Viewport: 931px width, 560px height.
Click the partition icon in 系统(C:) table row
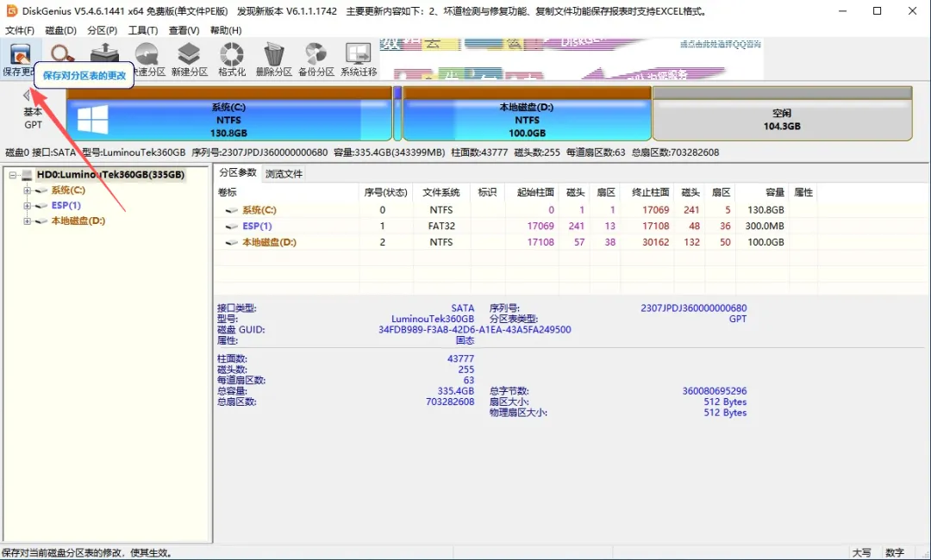(232, 210)
